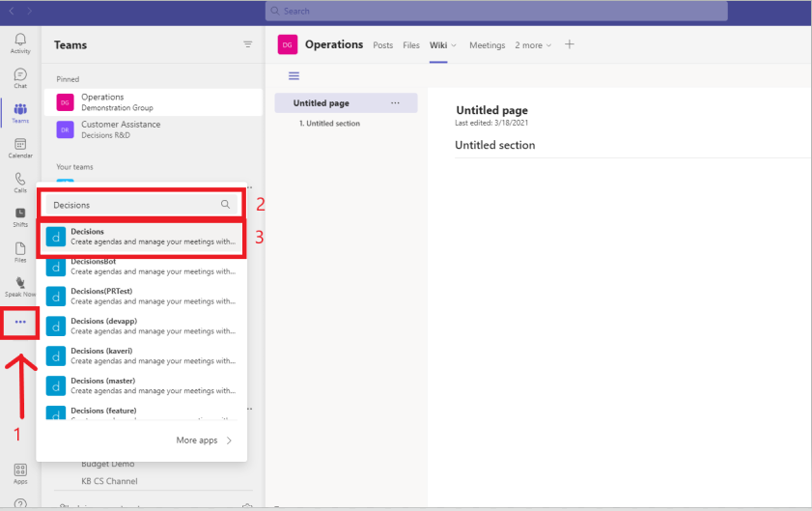Viewport: 812px width, 511px height.
Task: Switch to the Files tab in Operations
Action: [411, 45]
